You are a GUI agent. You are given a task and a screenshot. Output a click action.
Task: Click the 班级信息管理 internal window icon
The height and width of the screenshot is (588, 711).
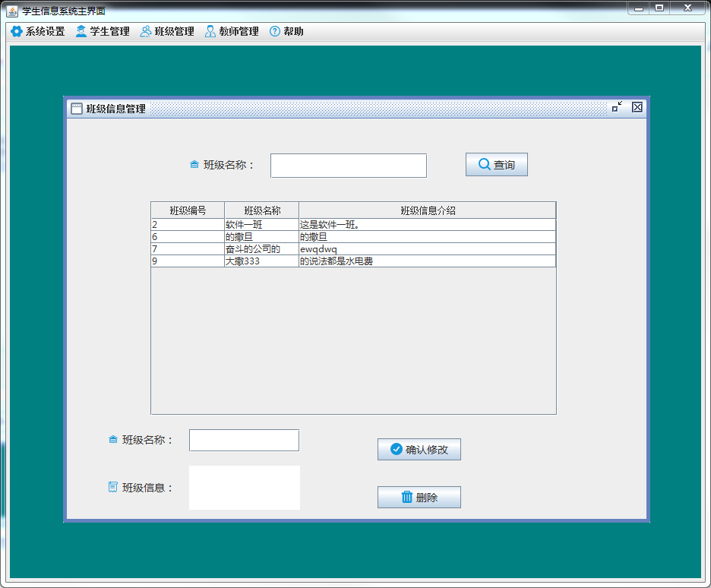point(77,109)
